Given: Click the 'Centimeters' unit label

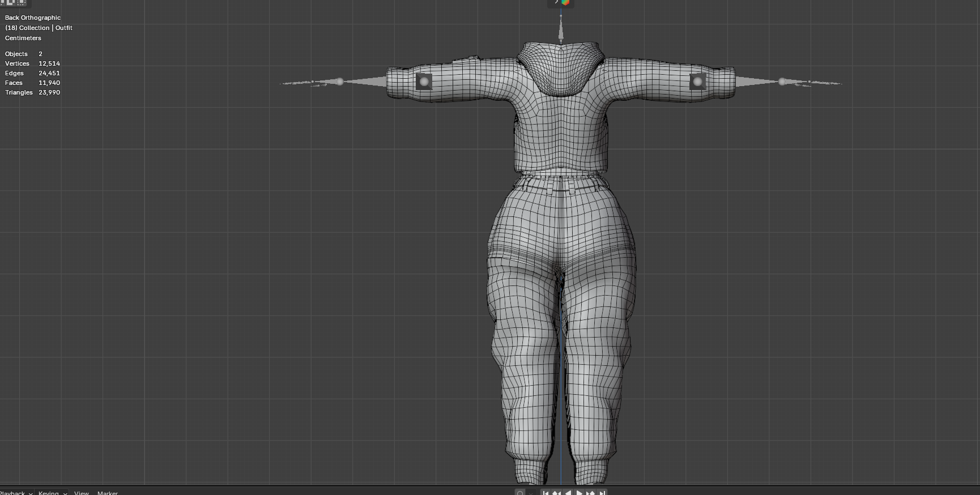Looking at the screenshot, I should 23,38.
